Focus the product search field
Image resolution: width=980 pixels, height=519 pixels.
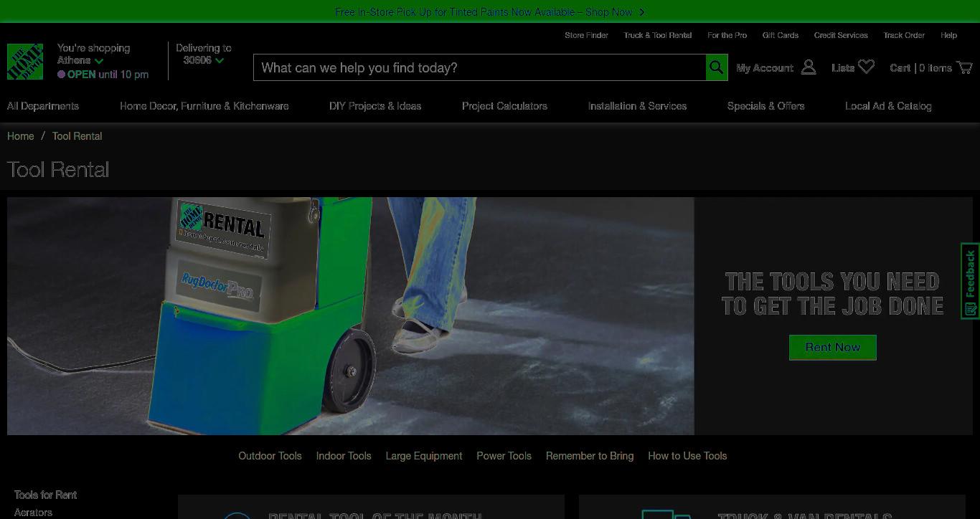[480, 67]
